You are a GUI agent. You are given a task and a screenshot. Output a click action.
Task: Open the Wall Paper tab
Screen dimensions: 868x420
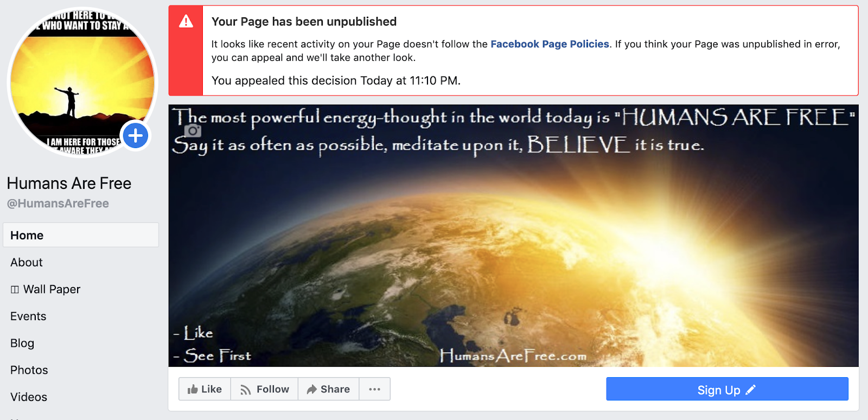(46, 289)
